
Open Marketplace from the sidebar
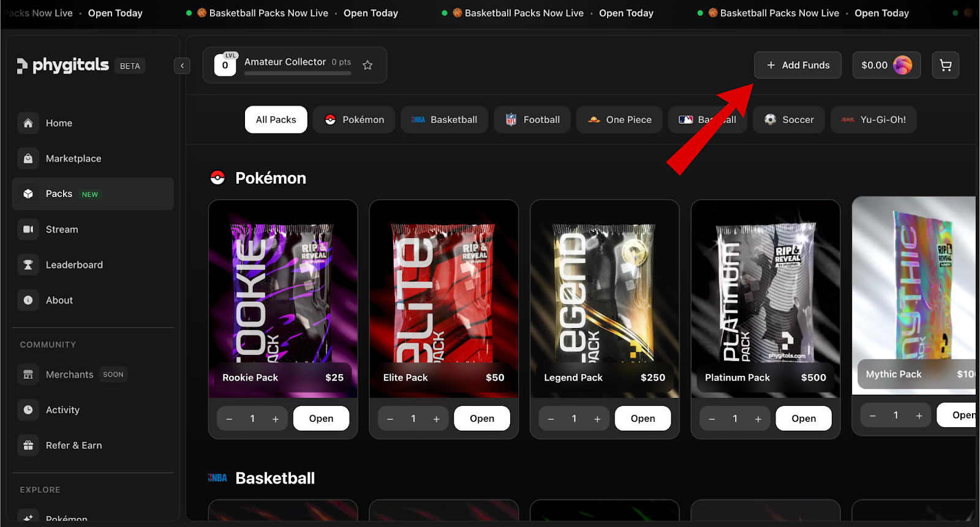pos(73,159)
